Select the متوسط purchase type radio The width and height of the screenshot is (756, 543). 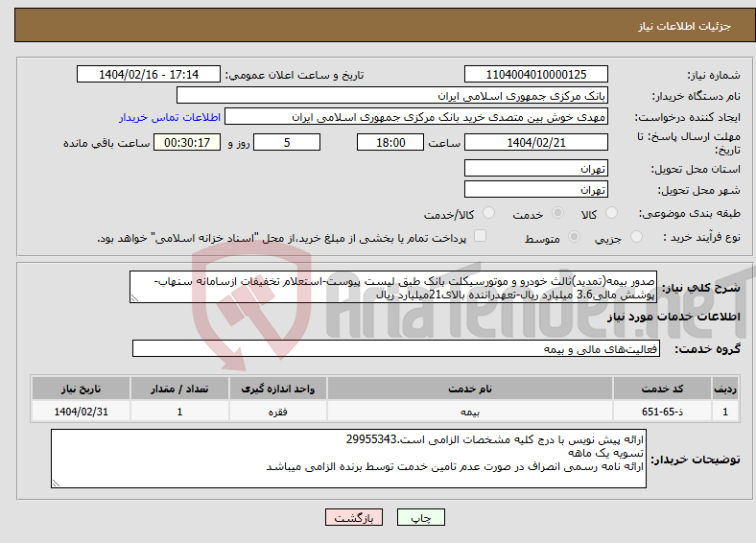[x=575, y=237]
